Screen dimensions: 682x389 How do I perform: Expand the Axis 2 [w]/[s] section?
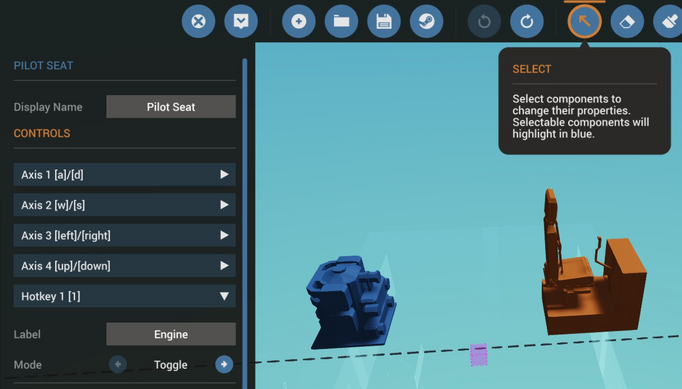125,205
